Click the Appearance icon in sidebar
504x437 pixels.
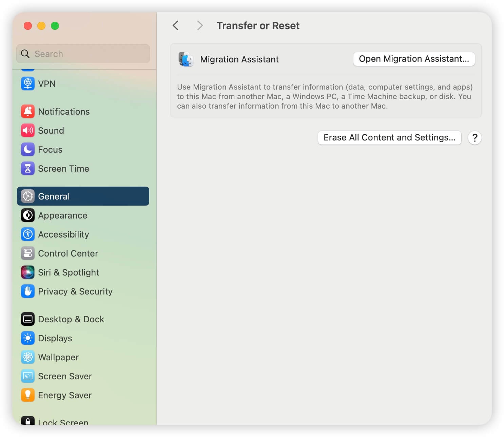click(x=28, y=215)
